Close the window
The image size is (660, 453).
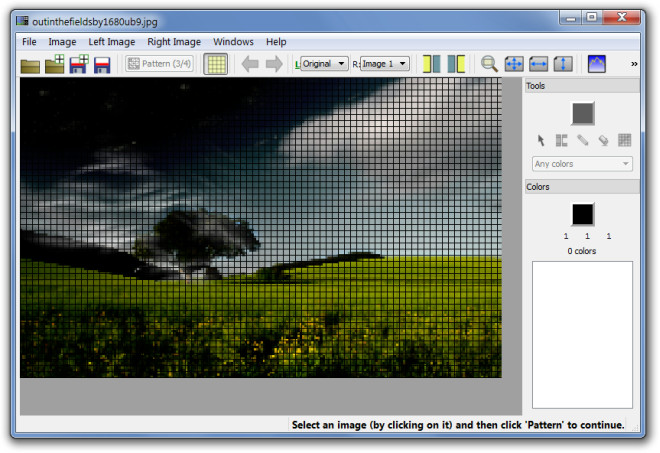point(621,18)
